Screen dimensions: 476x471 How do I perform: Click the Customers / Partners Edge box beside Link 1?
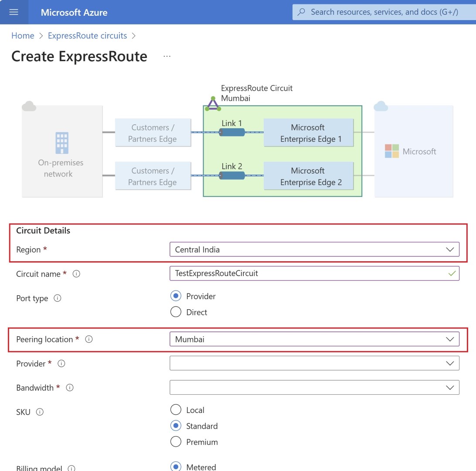point(153,133)
